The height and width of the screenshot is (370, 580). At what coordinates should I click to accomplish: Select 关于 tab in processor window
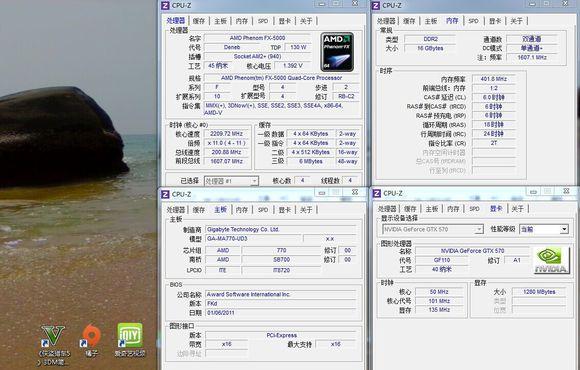[306, 21]
